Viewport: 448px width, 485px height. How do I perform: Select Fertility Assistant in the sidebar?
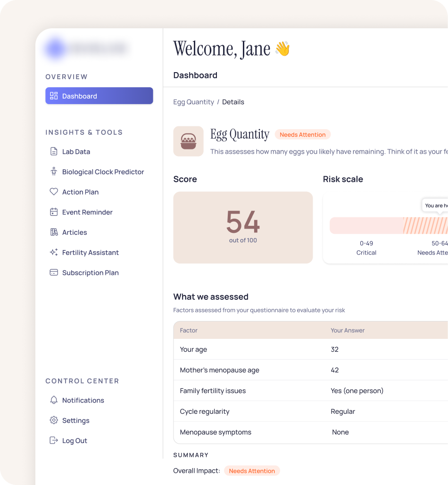(x=90, y=253)
